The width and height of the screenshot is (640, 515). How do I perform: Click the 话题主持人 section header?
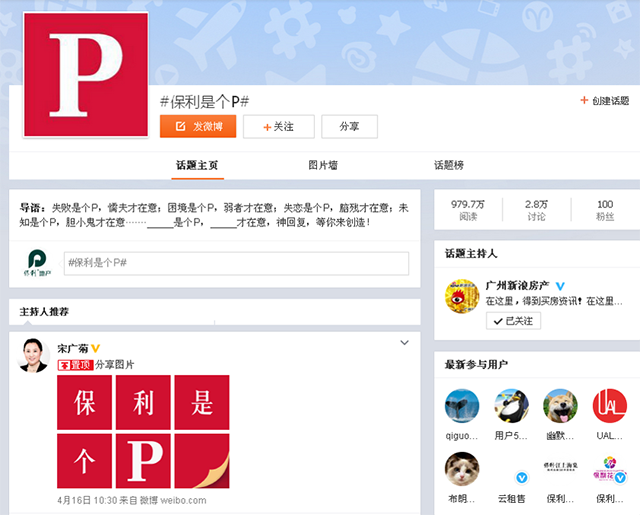click(x=471, y=253)
